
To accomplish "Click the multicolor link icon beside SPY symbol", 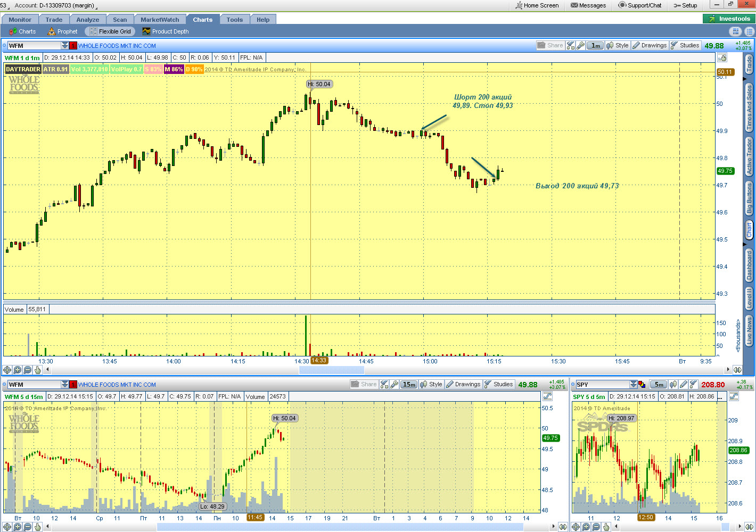I will coord(642,385).
